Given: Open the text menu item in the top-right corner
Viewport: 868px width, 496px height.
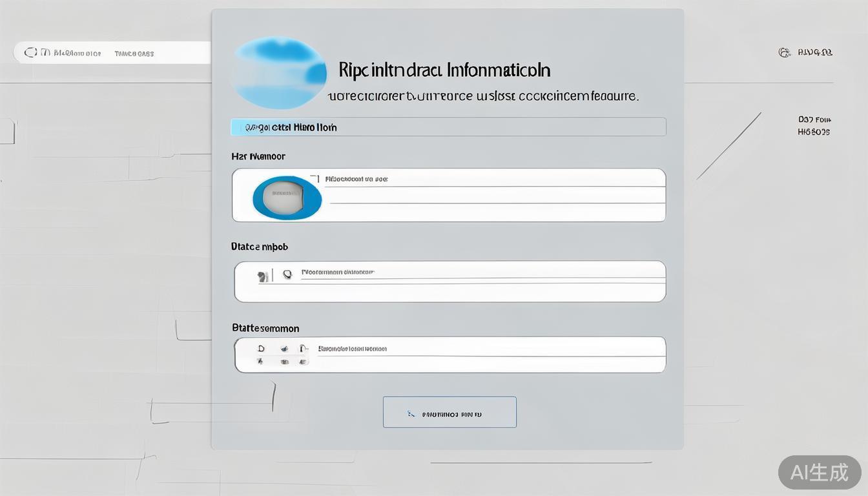Looking at the screenshot, I should (815, 52).
